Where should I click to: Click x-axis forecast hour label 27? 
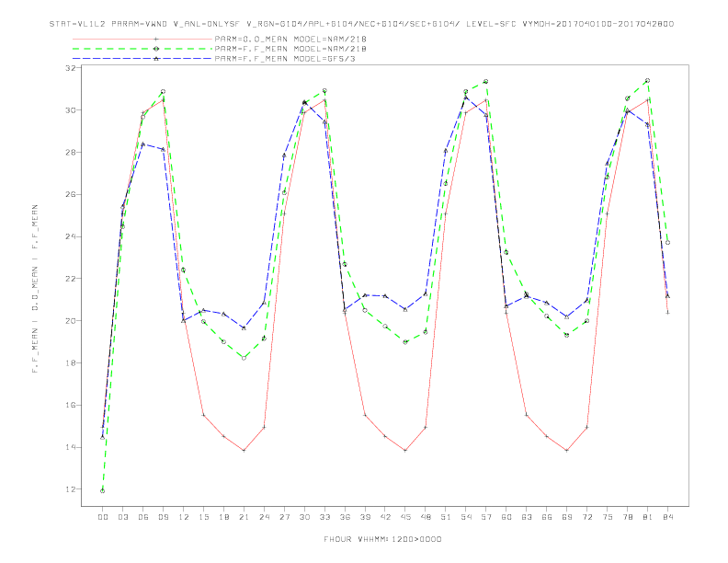click(x=284, y=517)
